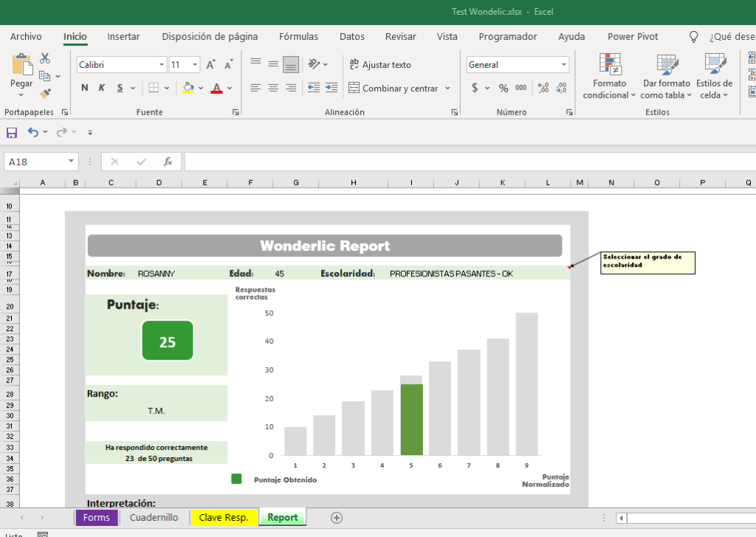Viewport: 756px width, 537px height.
Task: Switch to the Insertar ribbon tab
Action: click(123, 37)
